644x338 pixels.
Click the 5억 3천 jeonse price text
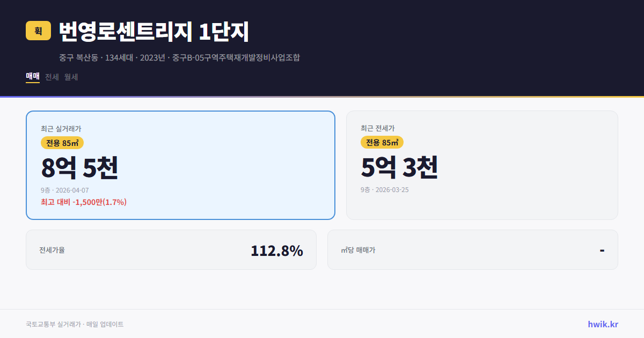[x=400, y=167]
